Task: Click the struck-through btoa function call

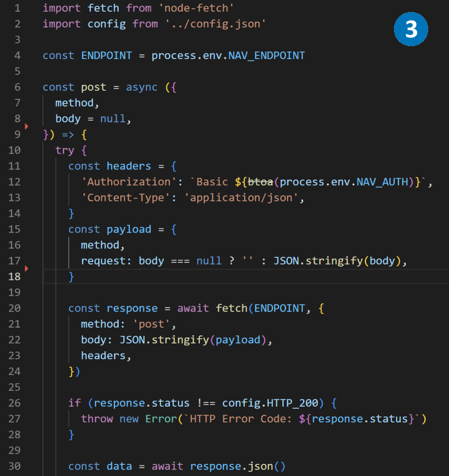Action: pyautogui.click(x=260, y=182)
